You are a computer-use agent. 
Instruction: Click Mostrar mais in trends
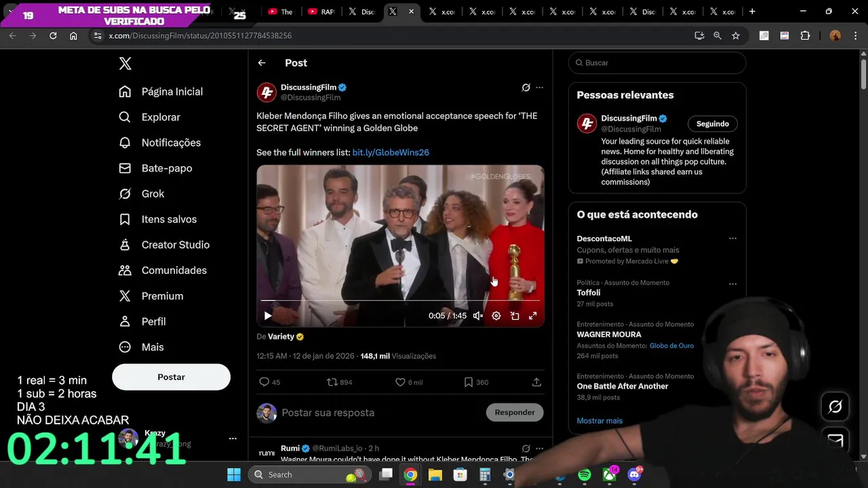[x=599, y=421]
